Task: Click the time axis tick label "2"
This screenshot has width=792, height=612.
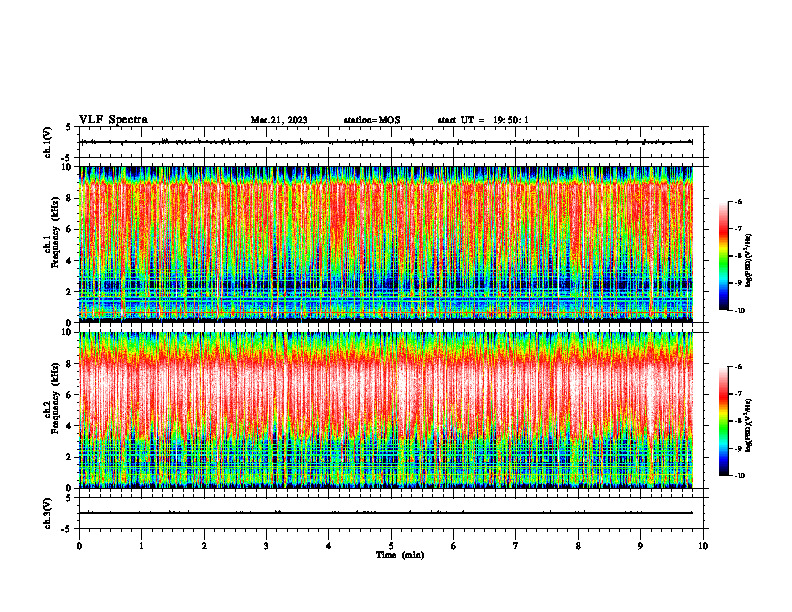Action: 204,546
